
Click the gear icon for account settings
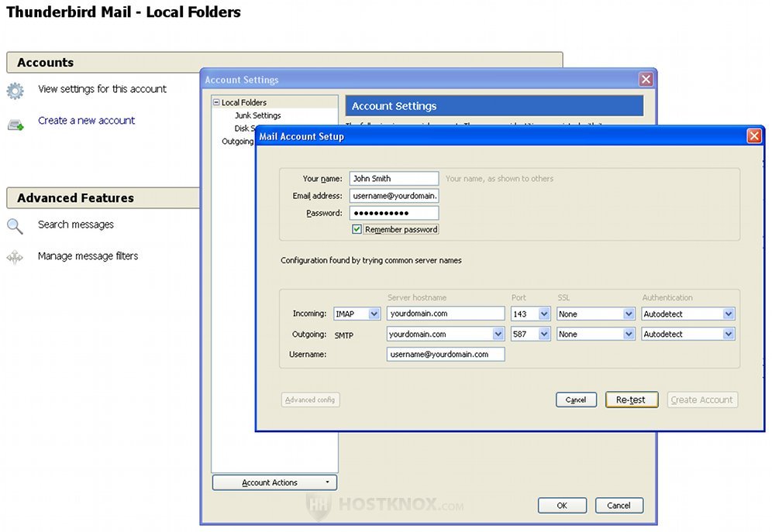coord(15,91)
